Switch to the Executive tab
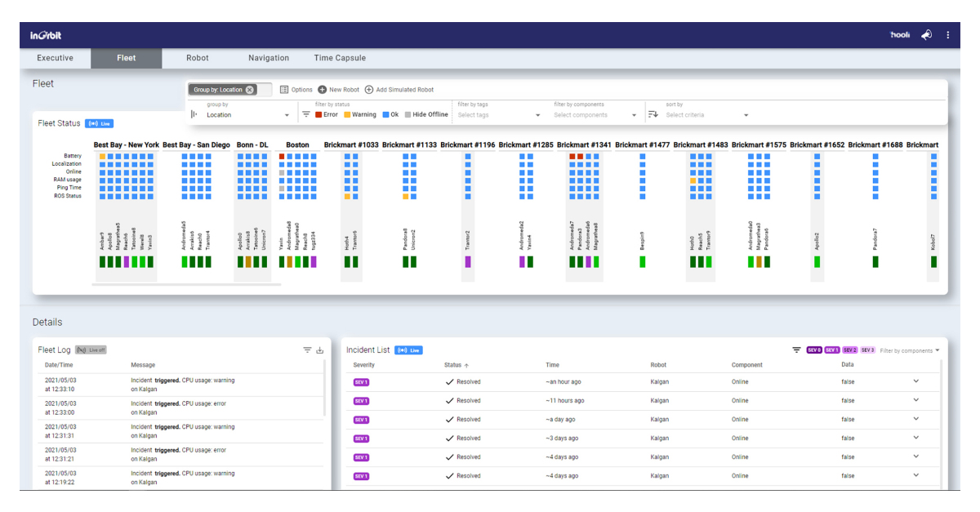 (55, 58)
